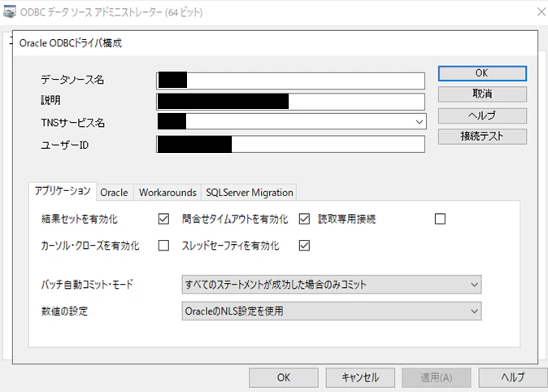Click キャンセル in the ODBC Administrator window

pyautogui.click(x=360, y=377)
